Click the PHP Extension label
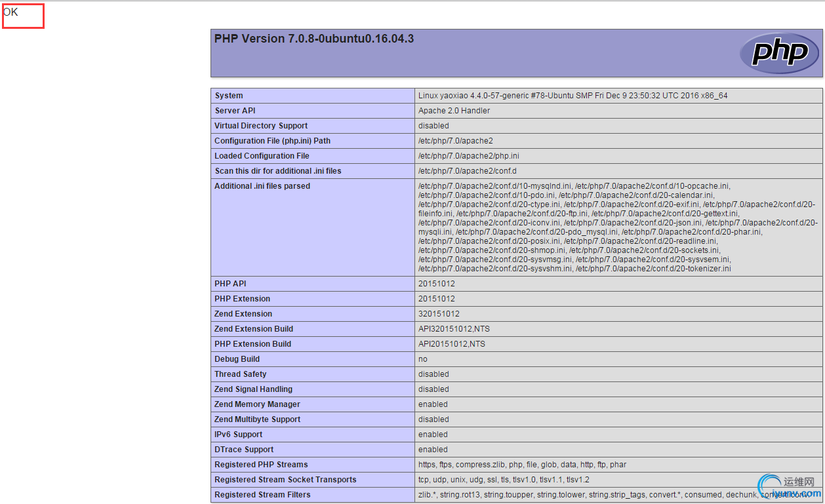Viewport: 825px width, 504px height. tap(242, 299)
